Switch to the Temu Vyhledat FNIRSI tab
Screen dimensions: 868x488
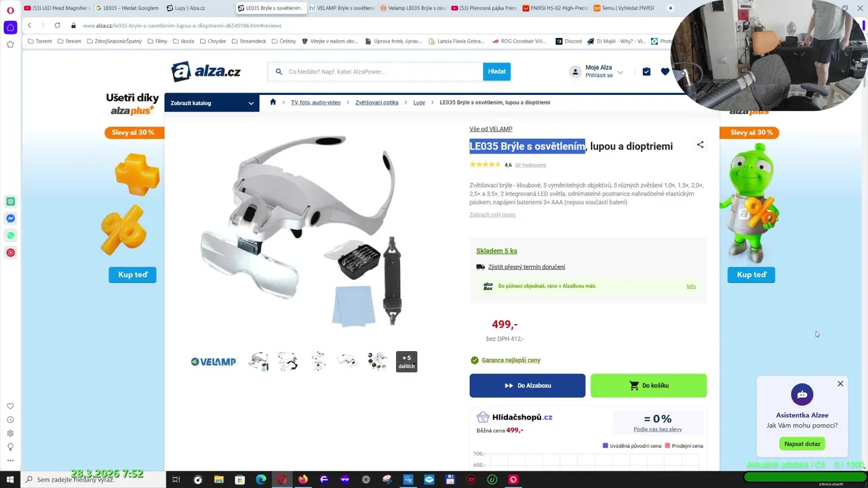click(x=627, y=8)
